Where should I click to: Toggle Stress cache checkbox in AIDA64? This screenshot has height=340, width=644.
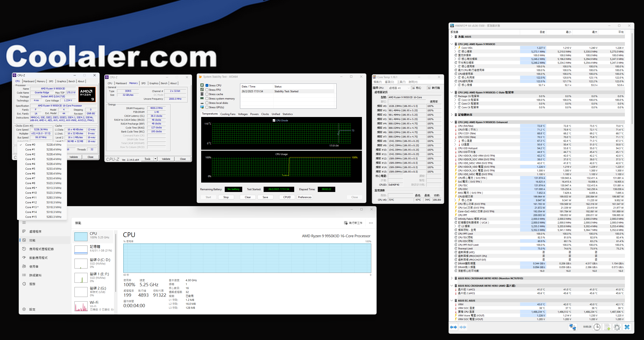(207, 94)
